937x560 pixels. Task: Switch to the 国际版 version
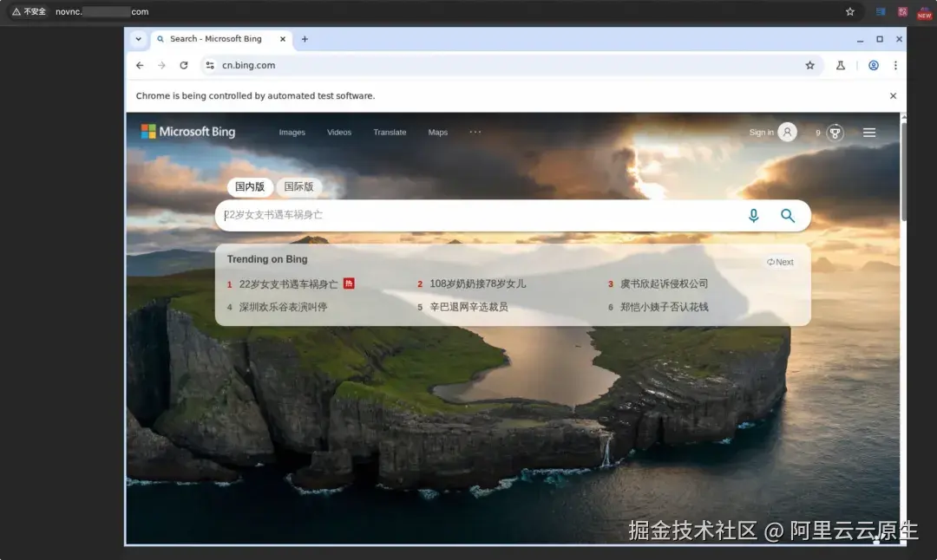298,186
